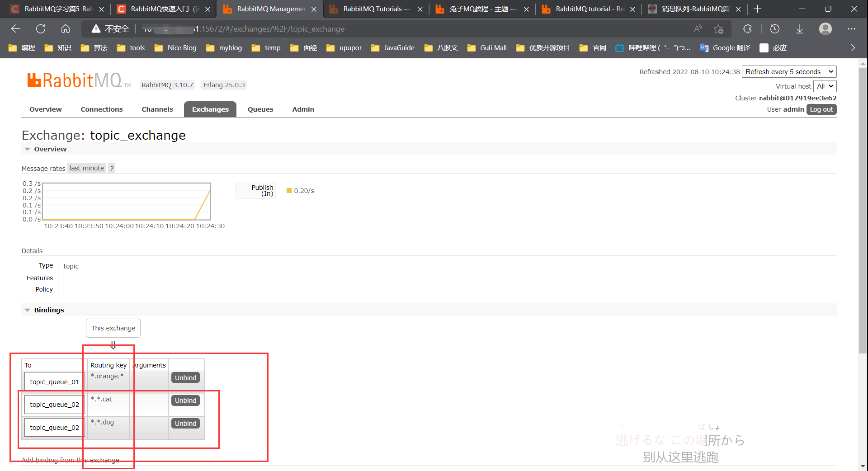Open topic_queue_01 queue link
The width and height of the screenshot is (868, 471).
pos(55,382)
